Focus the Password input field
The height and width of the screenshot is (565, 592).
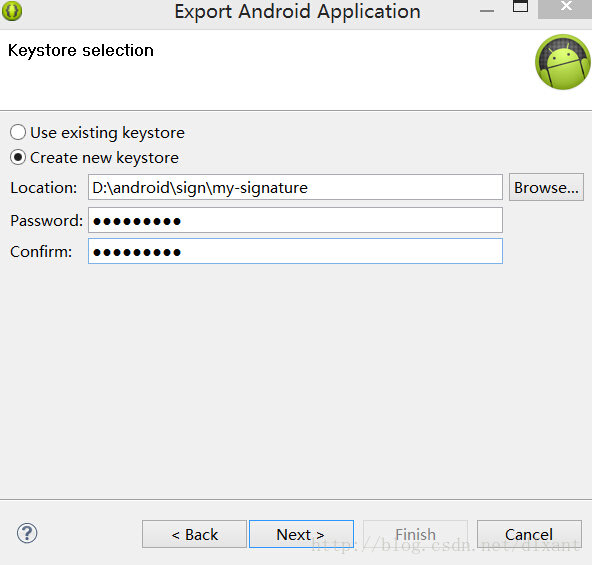coord(295,220)
